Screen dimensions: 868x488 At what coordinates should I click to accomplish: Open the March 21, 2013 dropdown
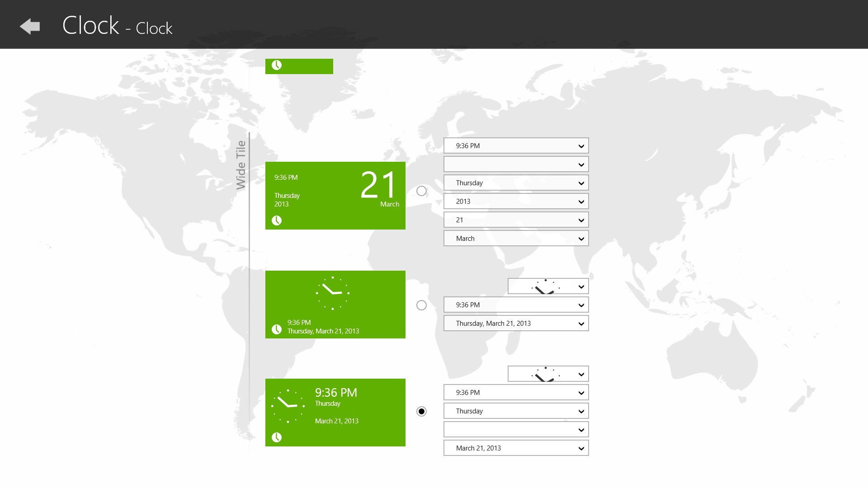(x=516, y=448)
